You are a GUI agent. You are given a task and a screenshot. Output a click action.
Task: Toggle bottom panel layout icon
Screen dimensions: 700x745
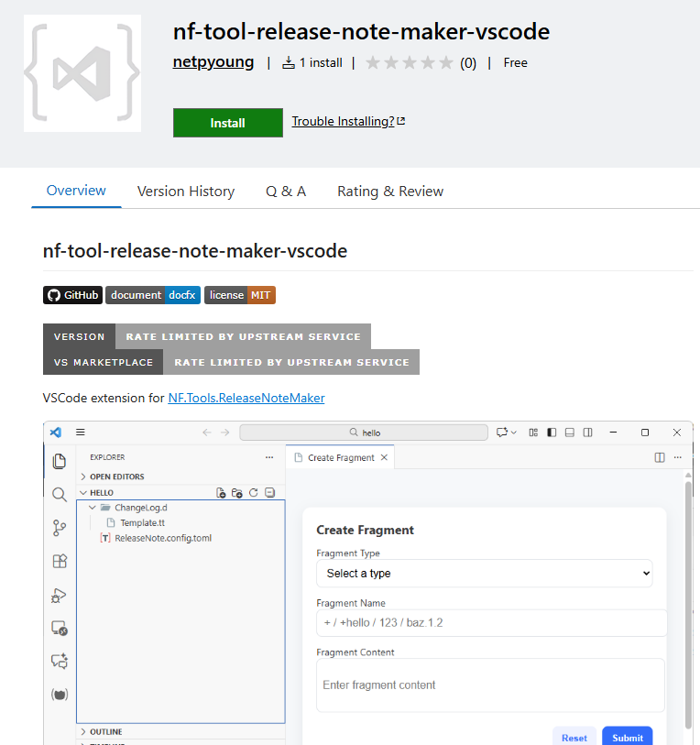[569, 433]
